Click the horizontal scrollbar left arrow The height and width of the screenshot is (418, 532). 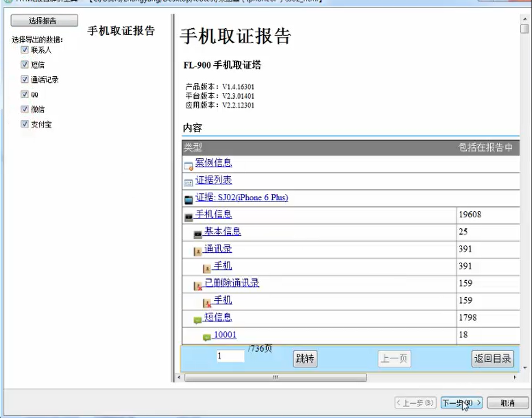(x=179, y=377)
